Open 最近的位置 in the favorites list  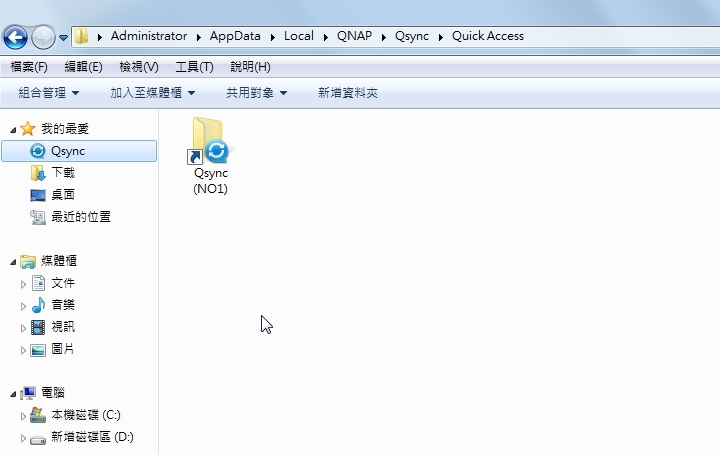click(81, 217)
